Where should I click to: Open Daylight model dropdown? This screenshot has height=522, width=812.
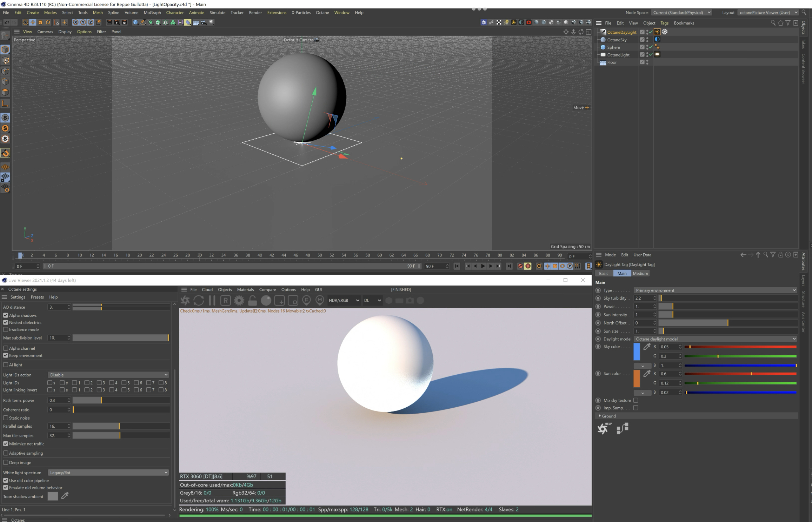click(x=715, y=339)
